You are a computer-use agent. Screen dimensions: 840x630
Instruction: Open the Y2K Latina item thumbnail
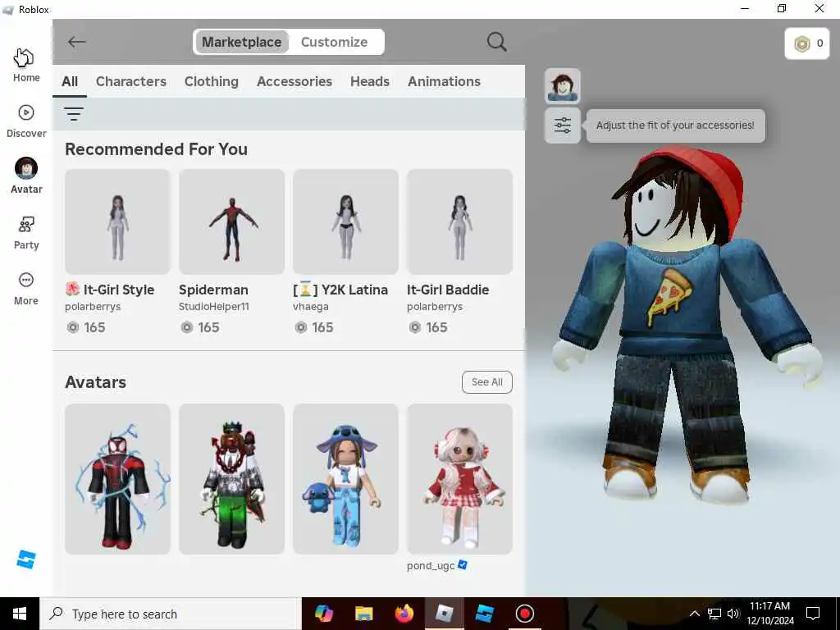[345, 221]
